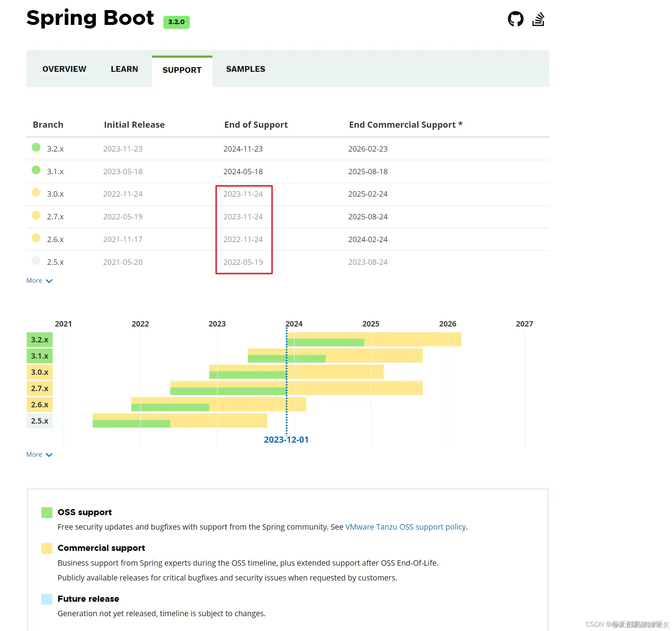Select the 2023-05-18 initial release date

(123, 171)
